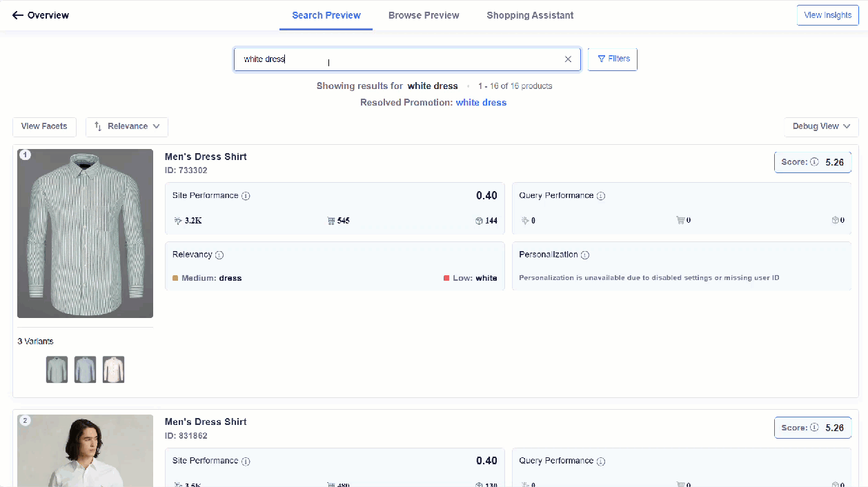Select the blue striped variant thumbnail
Screen dimensions: 868x487
pyautogui.click(x=86, y=370)
